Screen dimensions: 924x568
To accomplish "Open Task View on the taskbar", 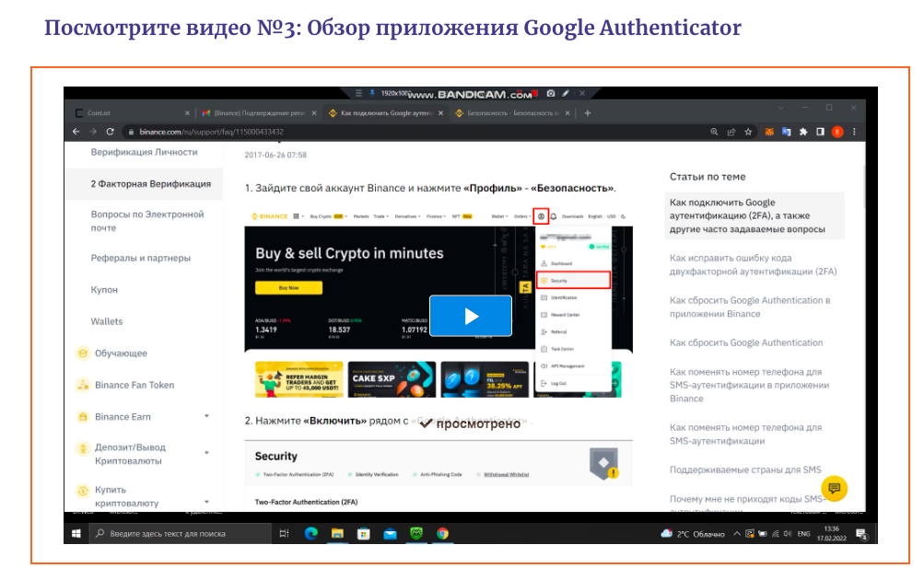I will (284, 533).
